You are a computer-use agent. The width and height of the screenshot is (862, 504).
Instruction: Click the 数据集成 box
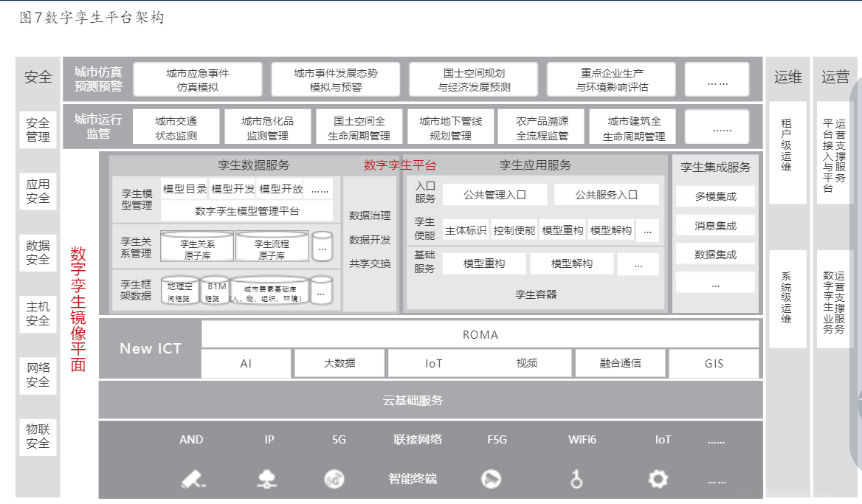pyautogui.click(x=715, y=255)
